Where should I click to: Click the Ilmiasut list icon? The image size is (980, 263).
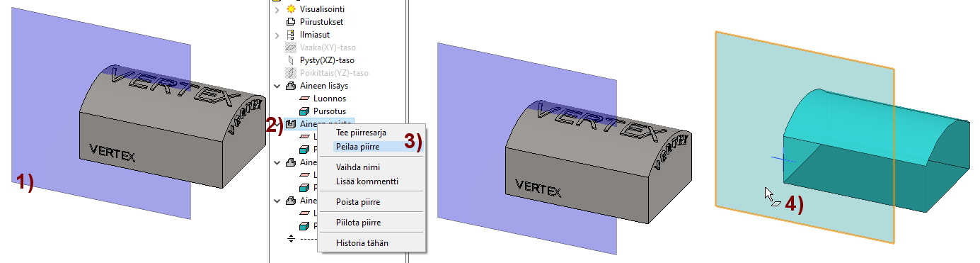coord(290,35)
